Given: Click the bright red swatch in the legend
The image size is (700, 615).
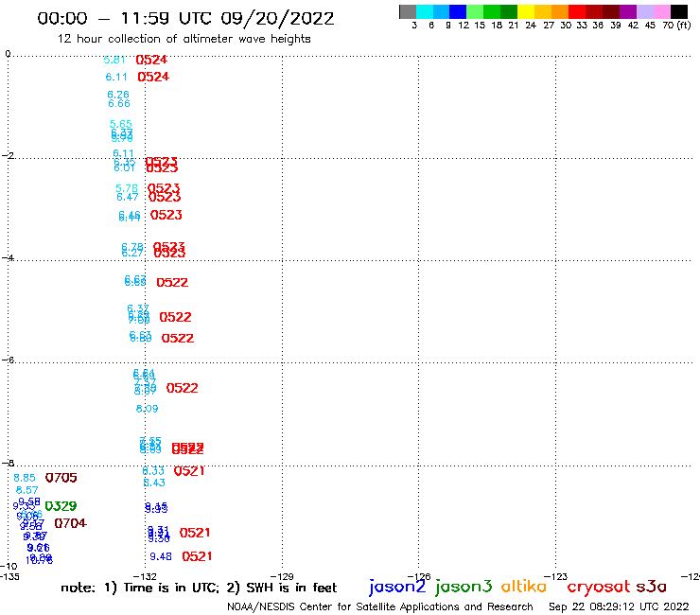Looking at the screenshot, I should pos(577,11).
